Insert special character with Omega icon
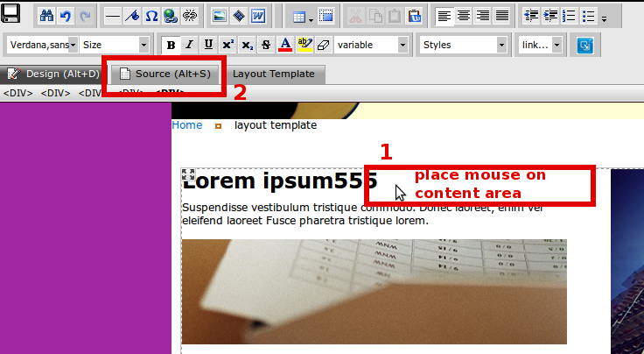 (x=151, y=16)
